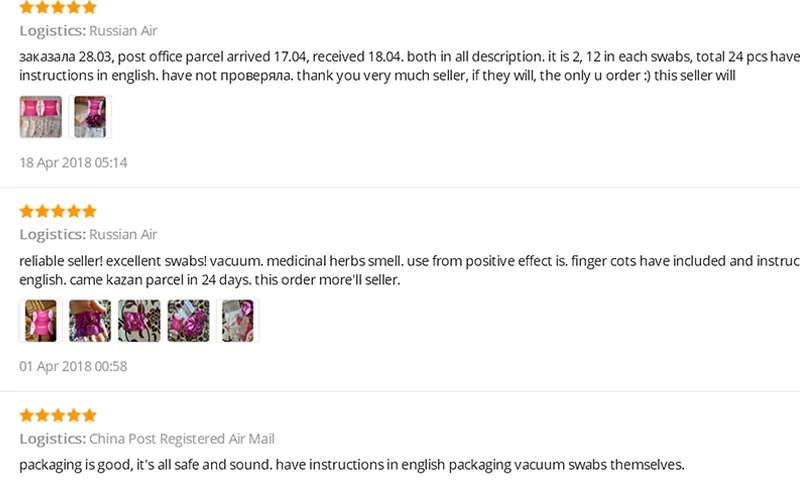Click line starting 'instructions in english. have not'

pos(378,76)
